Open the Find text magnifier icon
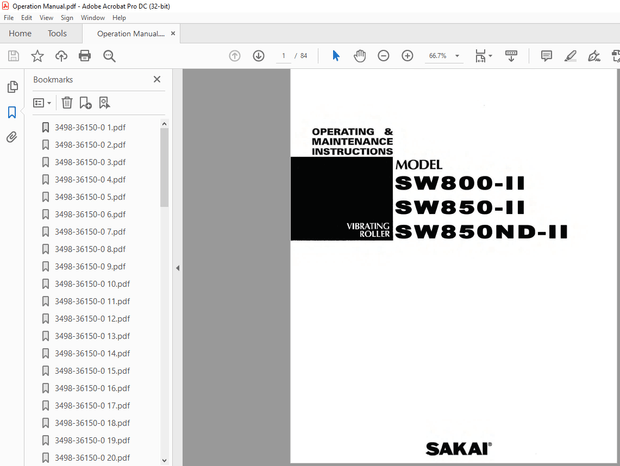Screen dimensions: 620x466 click(x=109, y=56)
